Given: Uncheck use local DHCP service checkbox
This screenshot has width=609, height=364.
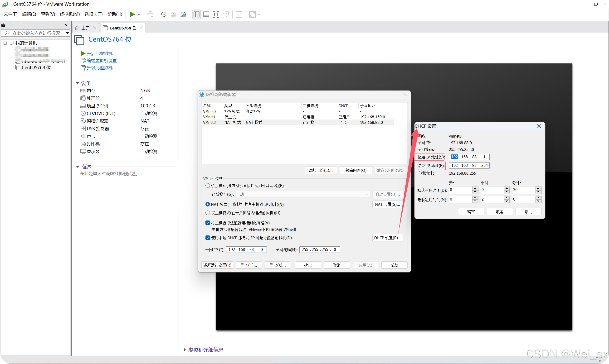Looking at the screenshot, I should coord(208,238).
